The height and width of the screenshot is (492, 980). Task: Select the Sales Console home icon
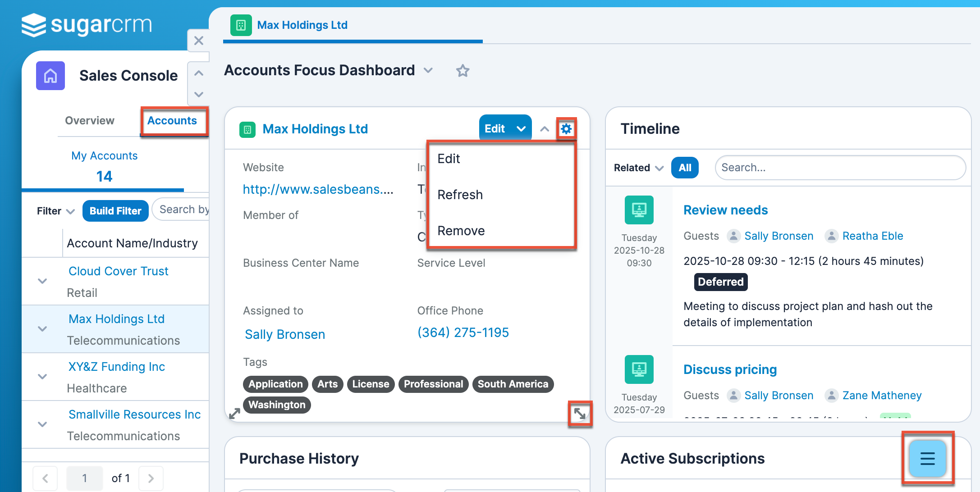tap(50, 76)
